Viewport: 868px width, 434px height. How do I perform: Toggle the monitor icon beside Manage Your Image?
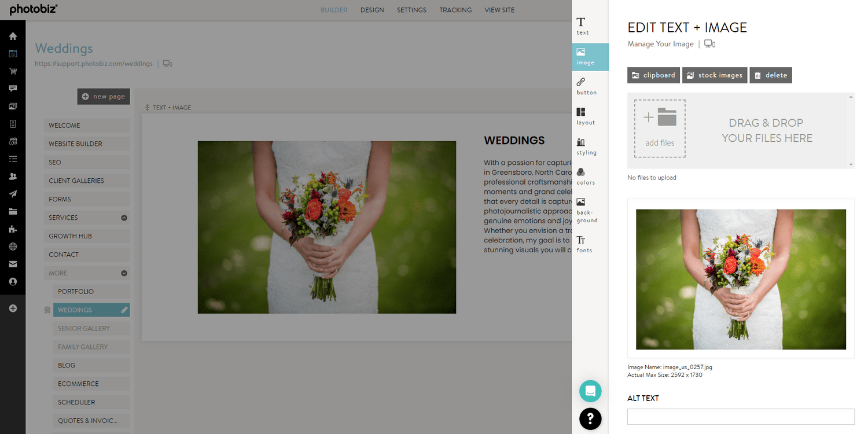[709, 43]
